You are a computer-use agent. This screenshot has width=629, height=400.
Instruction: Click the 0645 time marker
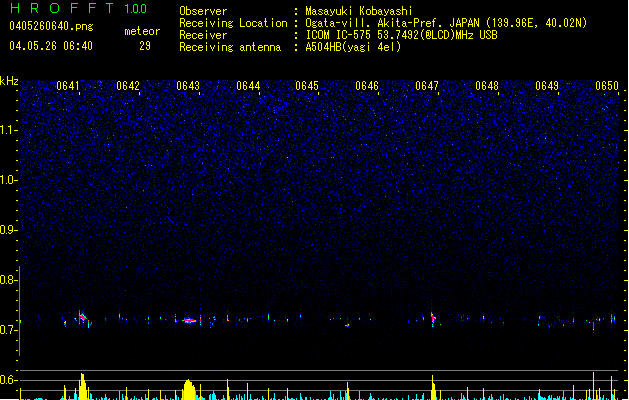(x=307, y=86)
